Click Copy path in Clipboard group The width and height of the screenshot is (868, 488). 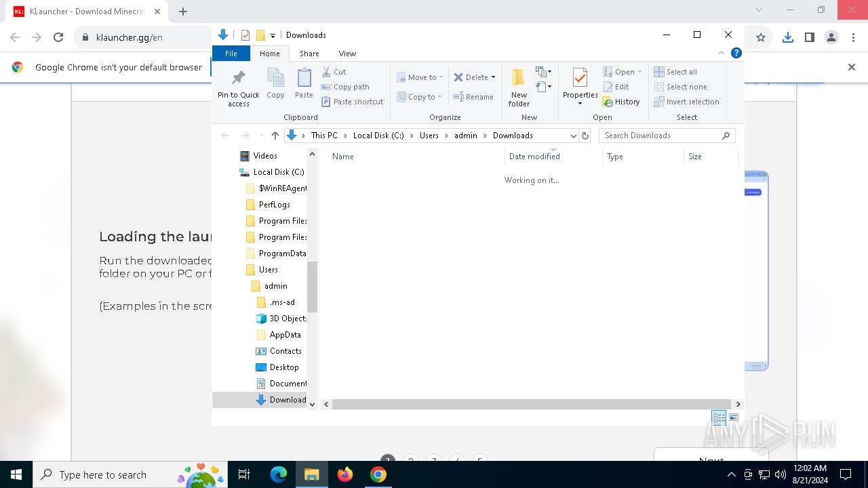pyautogui.click(x=345, y=87)
